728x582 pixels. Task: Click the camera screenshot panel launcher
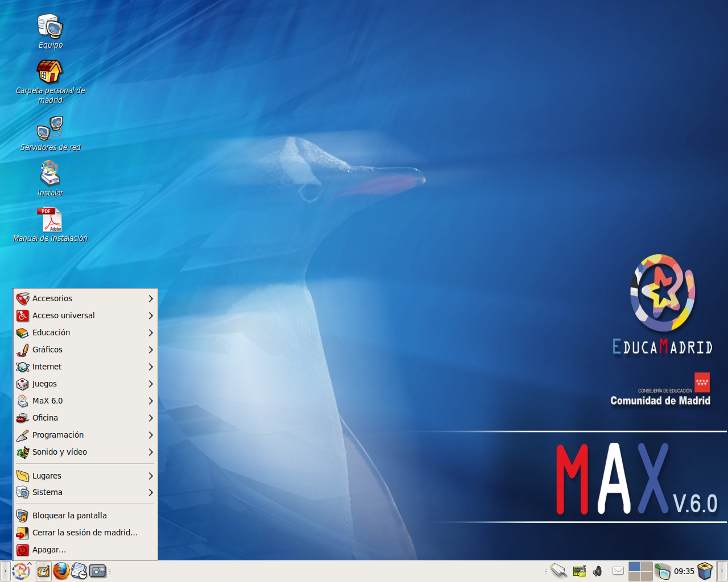point(98,571)
